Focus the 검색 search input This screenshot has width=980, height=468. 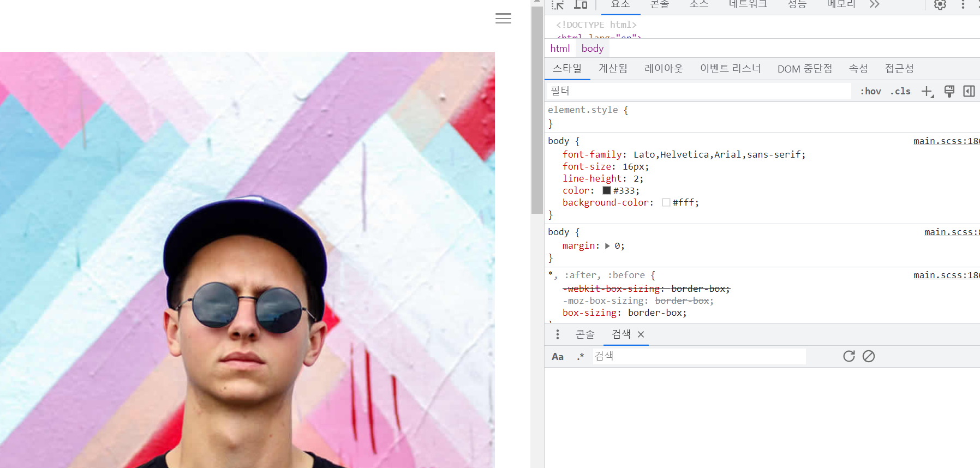(699, 356)
